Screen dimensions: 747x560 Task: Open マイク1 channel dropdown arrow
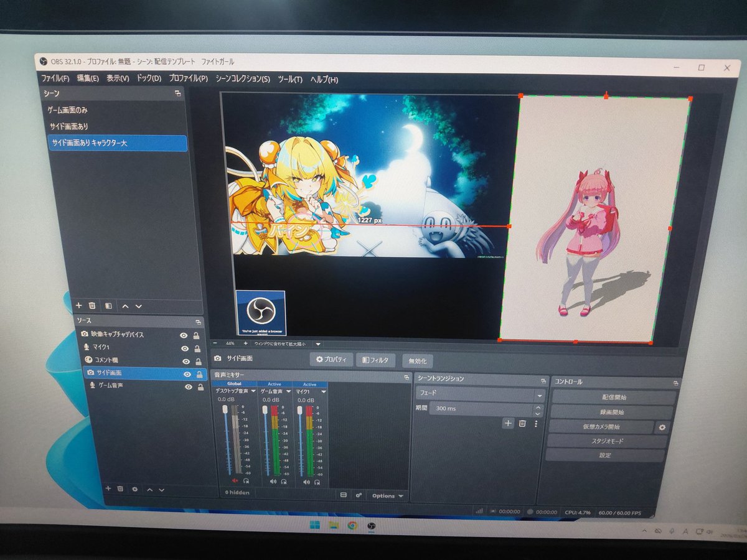(322, 392)
